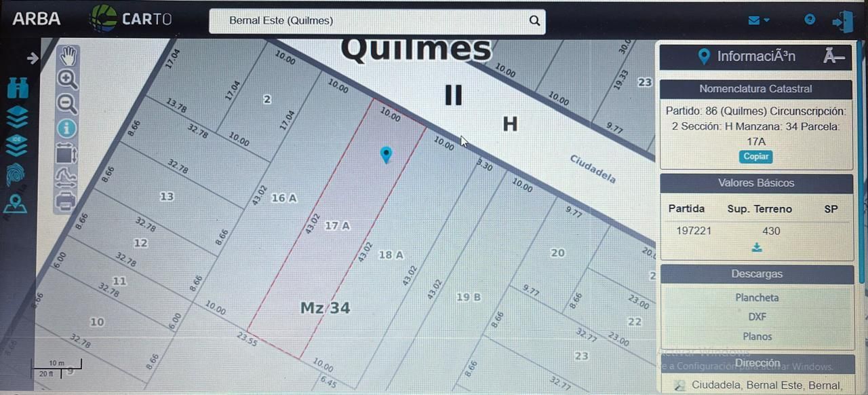Open the IDE layers panel icon

[17, 145]
